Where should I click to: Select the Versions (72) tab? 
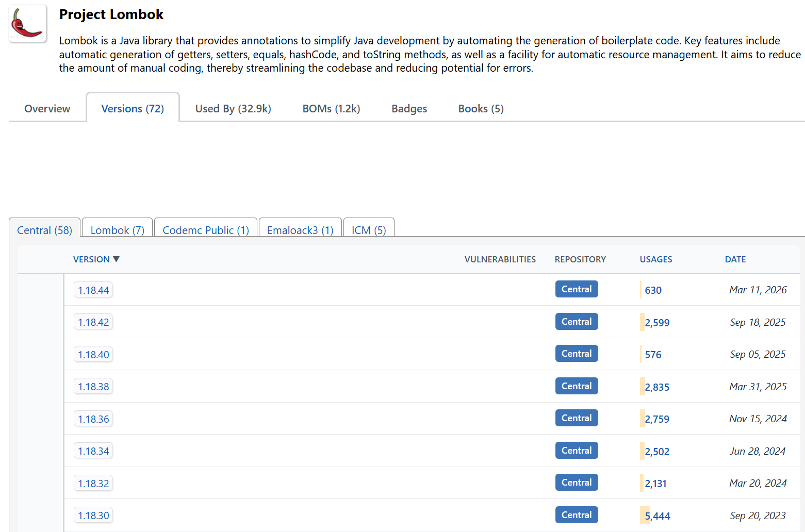(133, 109)
